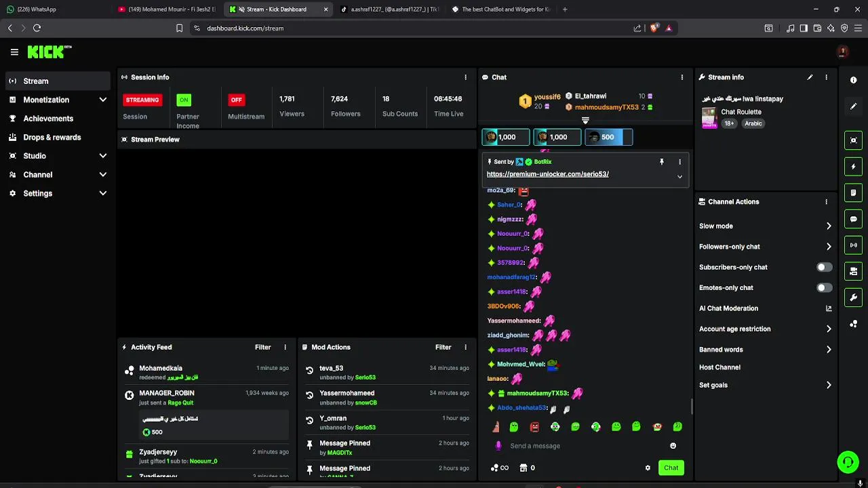Open the profile avatar menu
Viewport: 868px width, 488px height.
point(843,52)
